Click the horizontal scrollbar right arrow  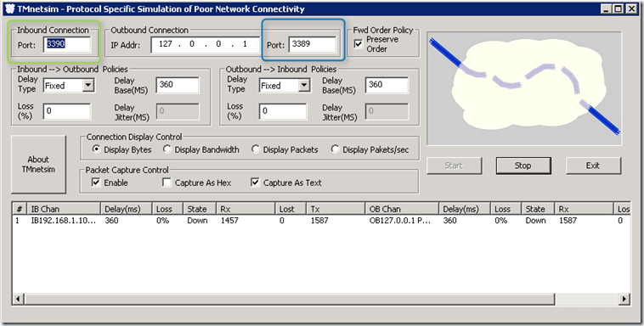click(624, 299)
